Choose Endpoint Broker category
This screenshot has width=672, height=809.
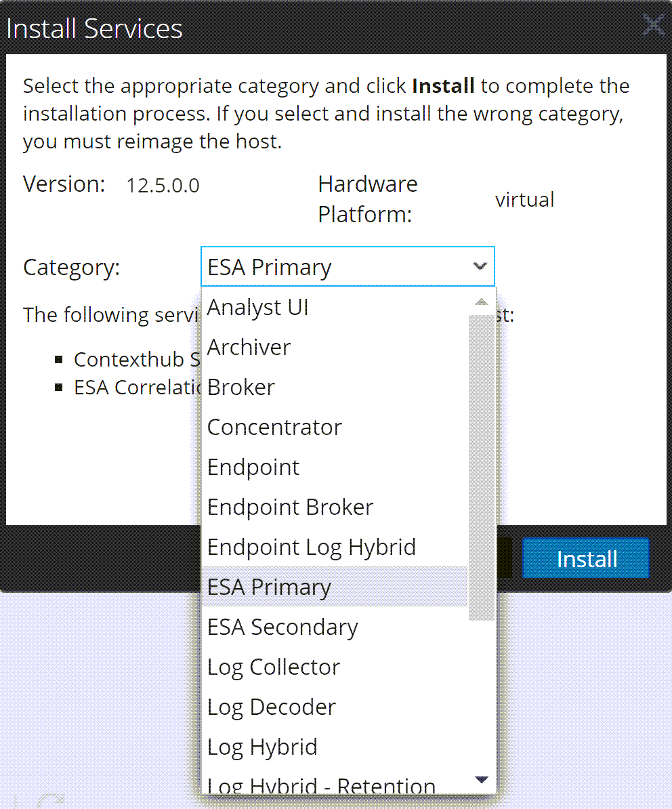[290, 507]
